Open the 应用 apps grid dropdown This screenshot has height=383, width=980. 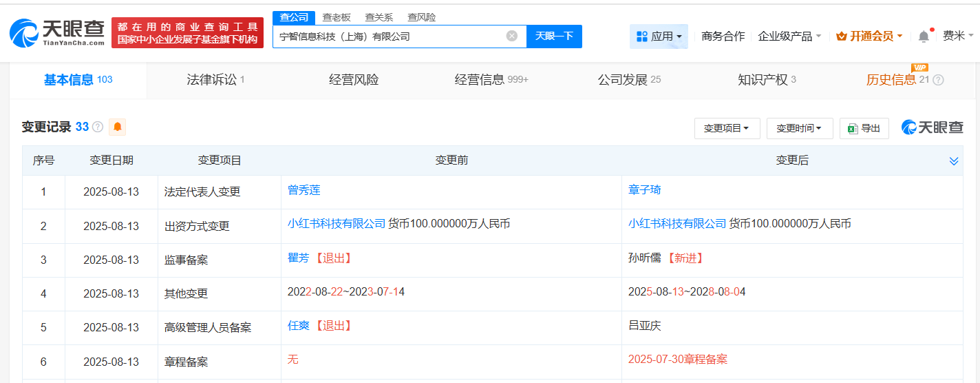coord(659,37)
